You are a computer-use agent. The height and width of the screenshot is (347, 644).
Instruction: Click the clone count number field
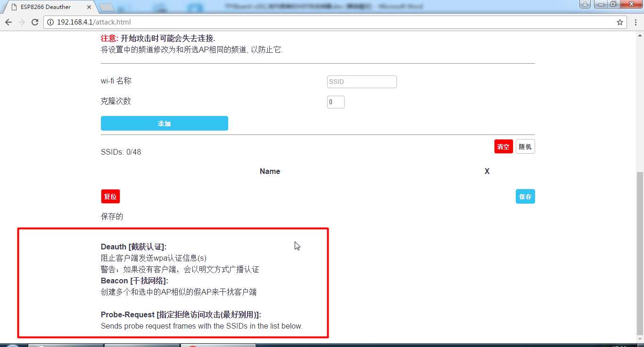point(336,102)
